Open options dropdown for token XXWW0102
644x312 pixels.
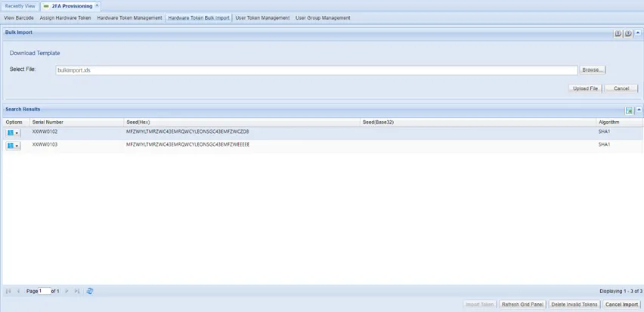tap(13, 133)
